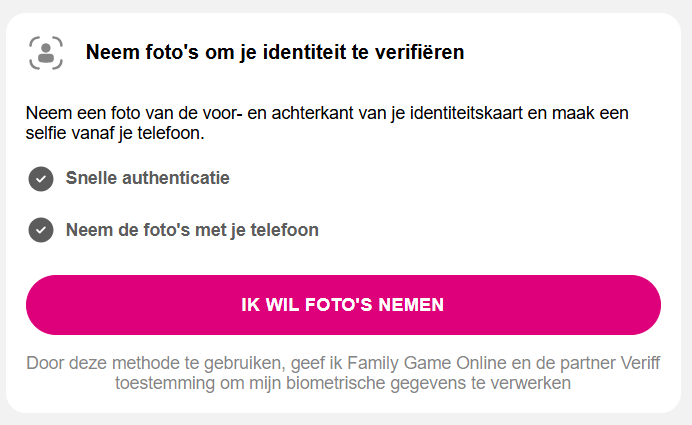Image resolution: width=692 pixels, height=425 pixels.
Task: Tap the IK WIL FOTO'S NEMEN button
Action: (x=343, y=305)
